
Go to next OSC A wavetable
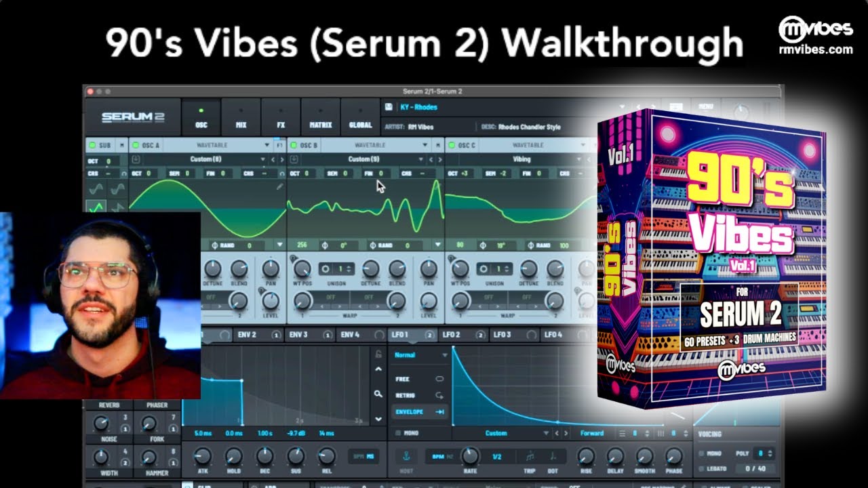tap(281, 159)
